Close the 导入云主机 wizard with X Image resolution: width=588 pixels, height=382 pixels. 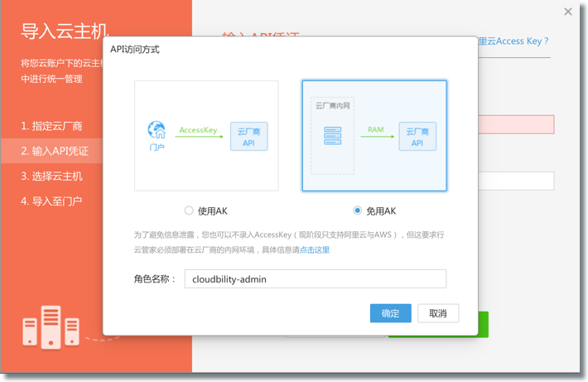pyautogui.click(x=568, y=12)
